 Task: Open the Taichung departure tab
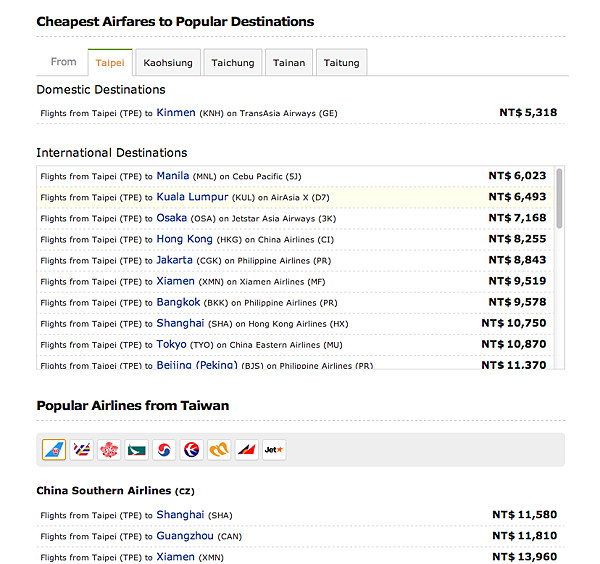233,63
